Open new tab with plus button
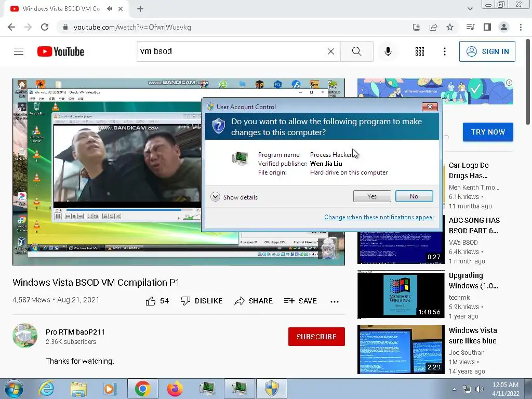Viewport: 532px width, 399px height. coord(140,9)
